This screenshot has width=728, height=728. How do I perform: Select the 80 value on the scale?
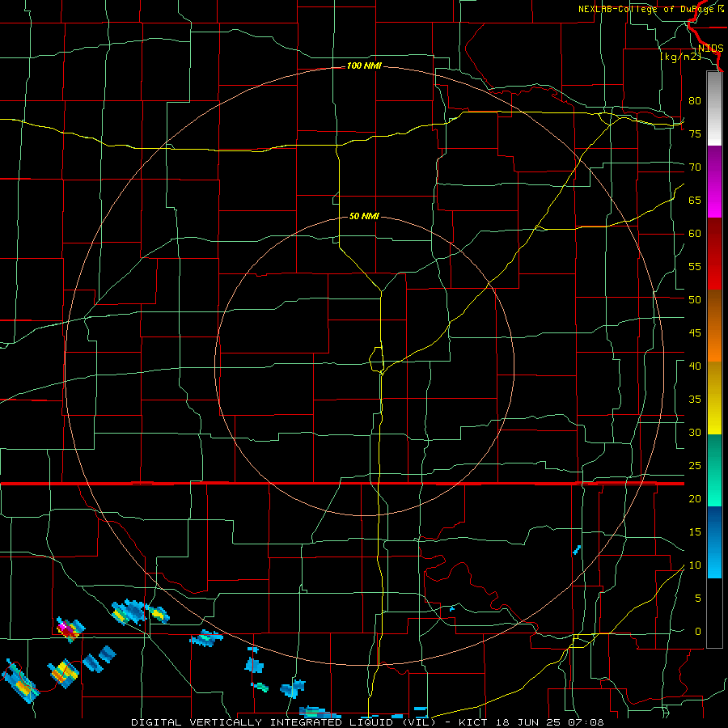click(695, 101)
